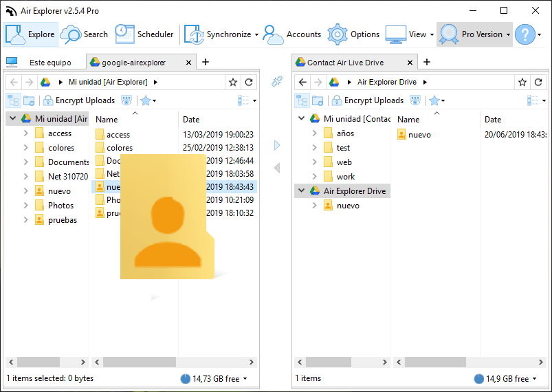Open left pane favorites star dropdown

pos(148,100)
